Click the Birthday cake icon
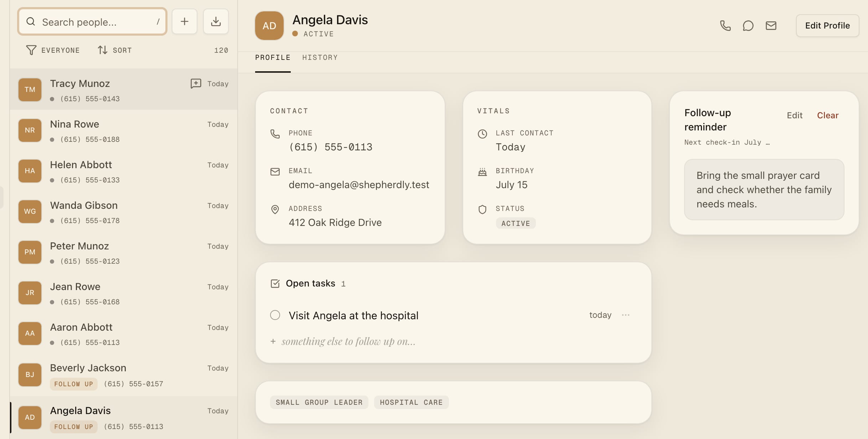This screenshot has width=868, height=439. point(482,172)
